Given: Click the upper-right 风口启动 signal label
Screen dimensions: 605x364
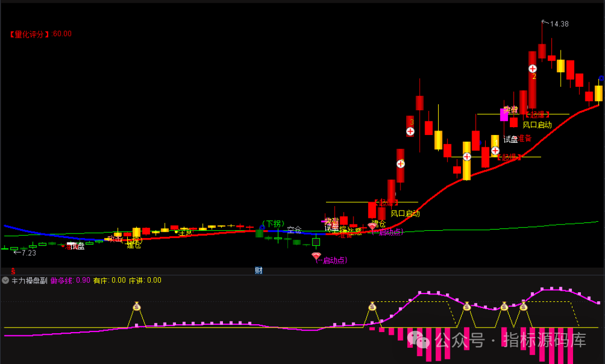Looking at the screenshot, I should 537,125.
